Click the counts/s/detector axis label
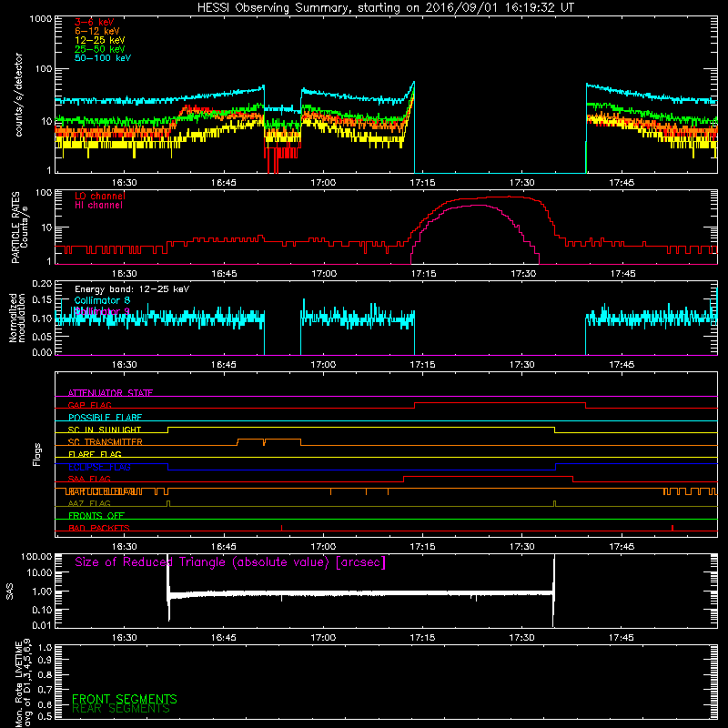728x728 pixels. coord(19,95)
